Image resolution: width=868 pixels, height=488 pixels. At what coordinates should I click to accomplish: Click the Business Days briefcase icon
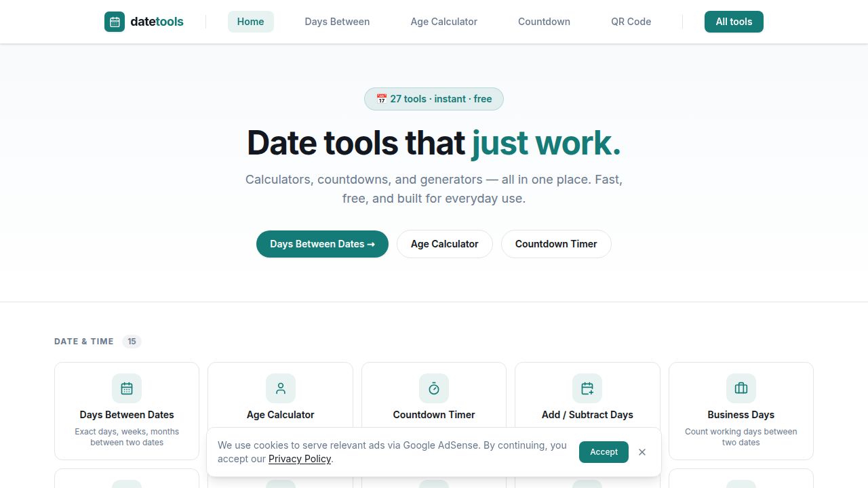(741, 388)
